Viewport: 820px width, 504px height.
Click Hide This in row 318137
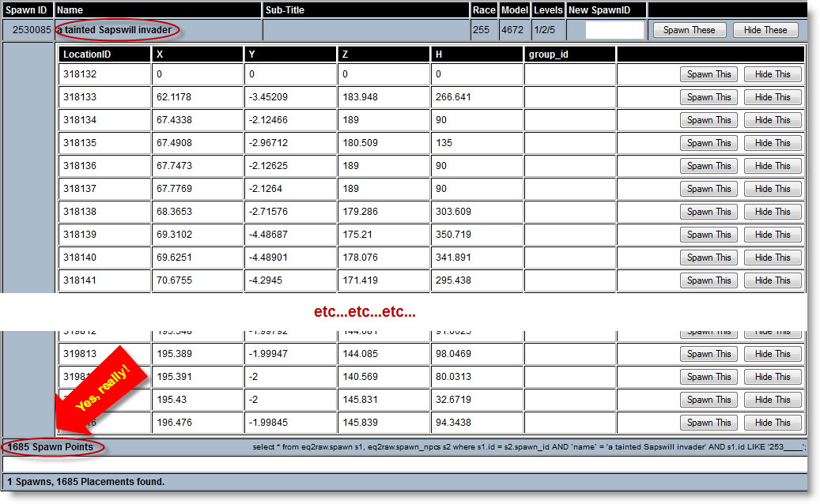pyautogui.click(x=772, y=189)
